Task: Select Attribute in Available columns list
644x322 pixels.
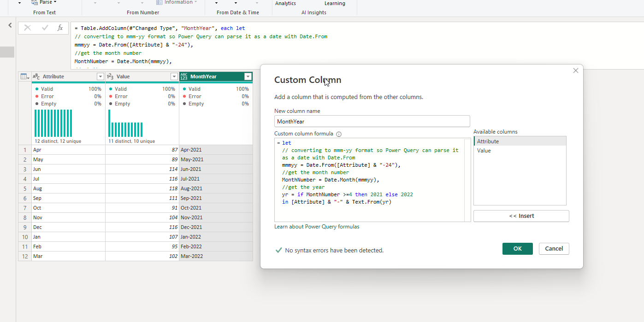Action: 520,141
